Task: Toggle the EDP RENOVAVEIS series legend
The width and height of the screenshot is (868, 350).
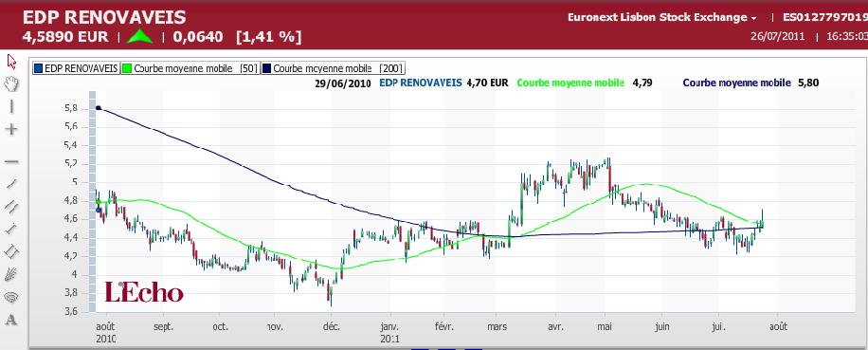Action: tap(76, 68)
